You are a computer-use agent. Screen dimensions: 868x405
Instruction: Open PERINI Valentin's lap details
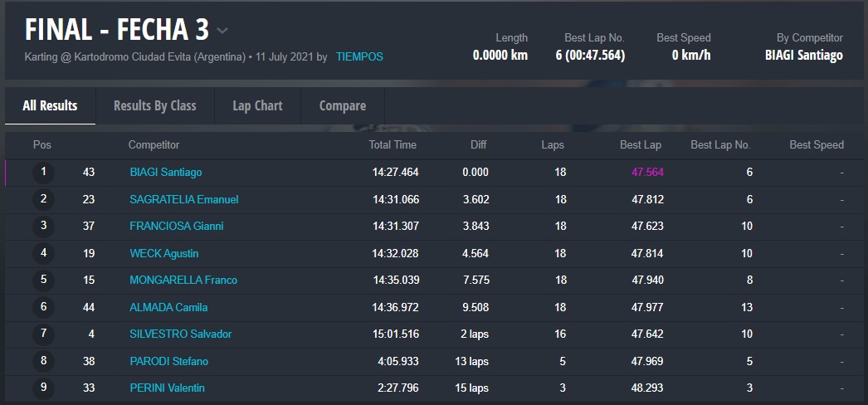point(167,388)
